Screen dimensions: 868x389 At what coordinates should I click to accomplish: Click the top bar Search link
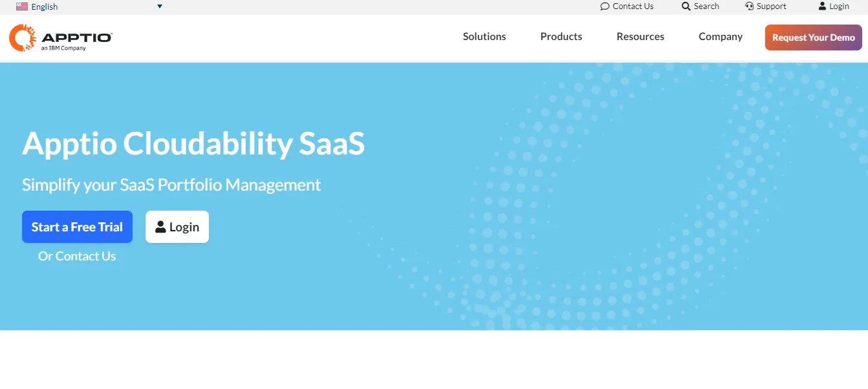(700, 6)
